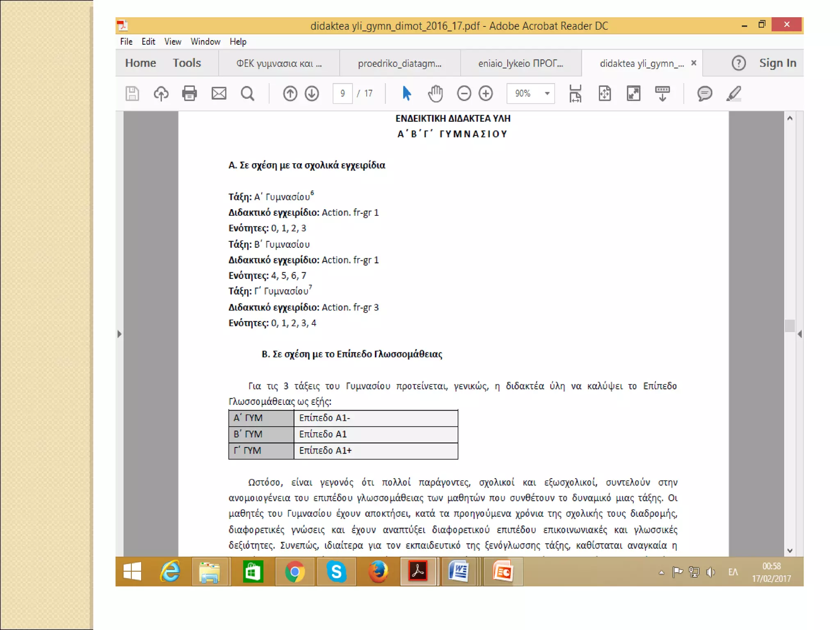The height and width of the screenshot is (630, 840).
Task: Switch to the proedriko_diatagm tab
Action: pos(399,63)
